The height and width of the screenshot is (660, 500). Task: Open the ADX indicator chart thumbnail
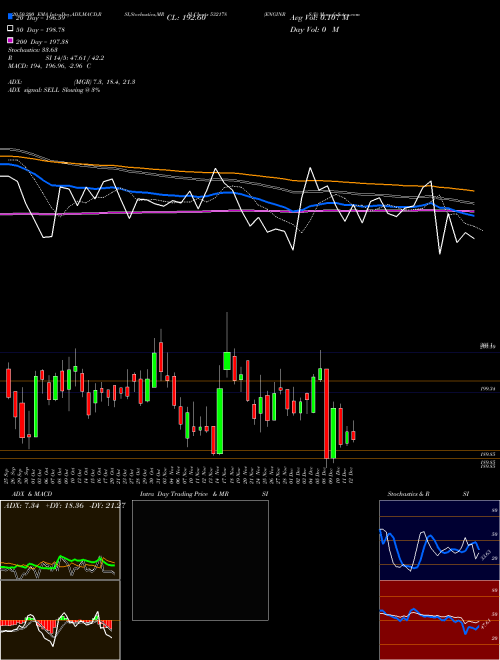60,540
